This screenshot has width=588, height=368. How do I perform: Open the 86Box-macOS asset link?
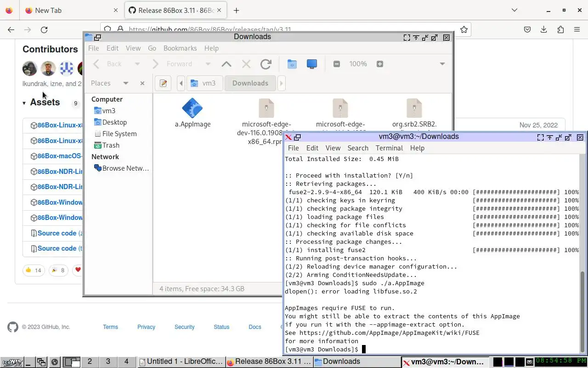[x=60, y=156]
